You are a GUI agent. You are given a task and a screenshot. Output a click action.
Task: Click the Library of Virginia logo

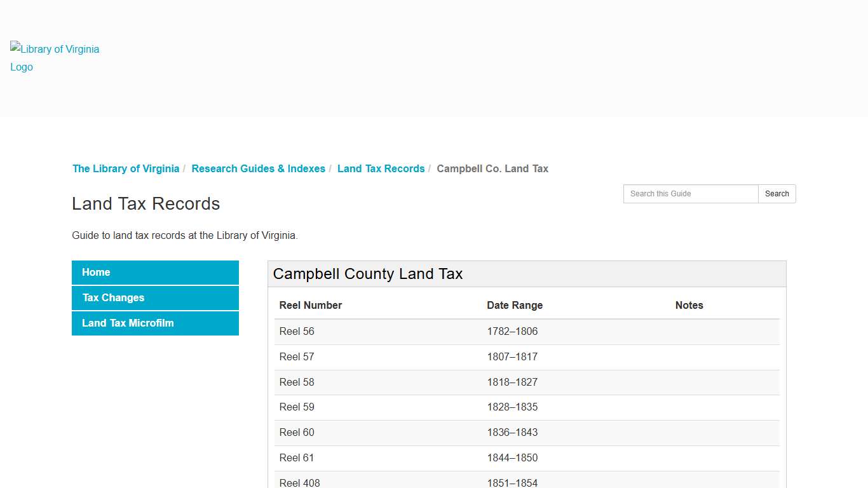pyautogui.click(x=54, y=58)
